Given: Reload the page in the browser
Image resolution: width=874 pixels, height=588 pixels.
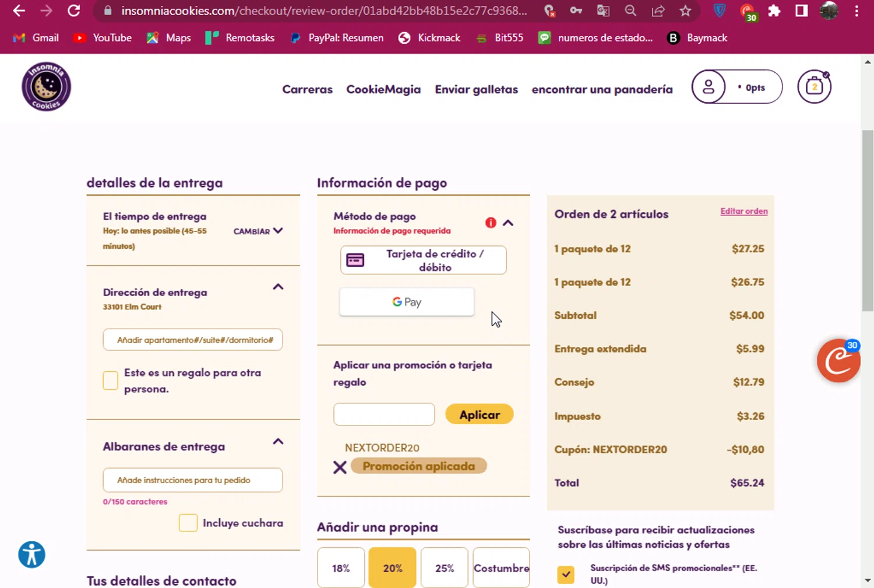Looking at the screenshot, I should (x=73, y=11).
